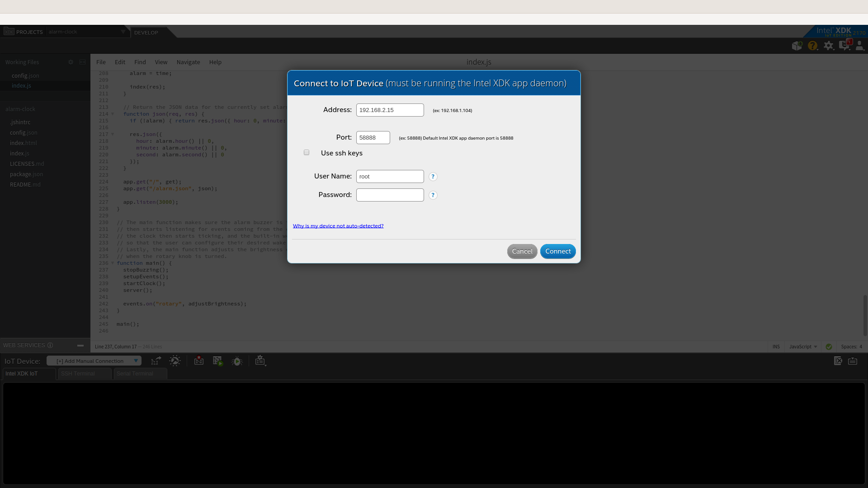Switch to Intel XDK IoT tab
This screenshot has height=488, width=868.
[29, 374]
